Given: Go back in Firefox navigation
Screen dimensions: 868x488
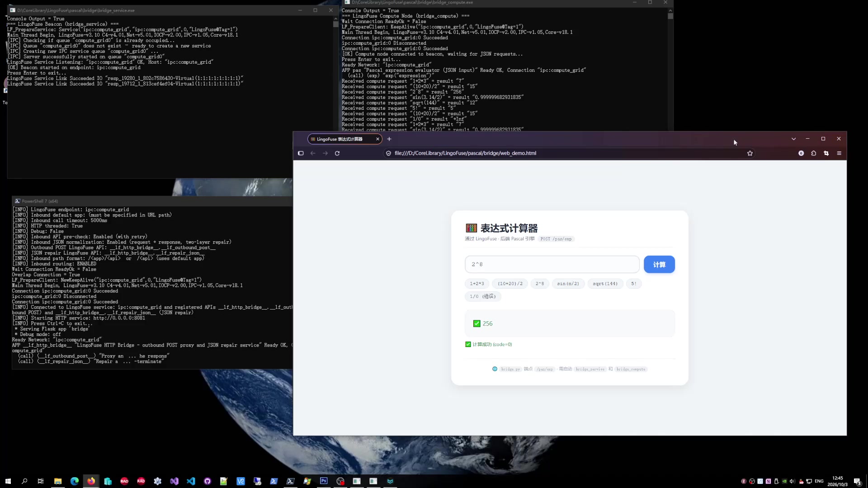Looking at the screenshot, I should point(313,153).
